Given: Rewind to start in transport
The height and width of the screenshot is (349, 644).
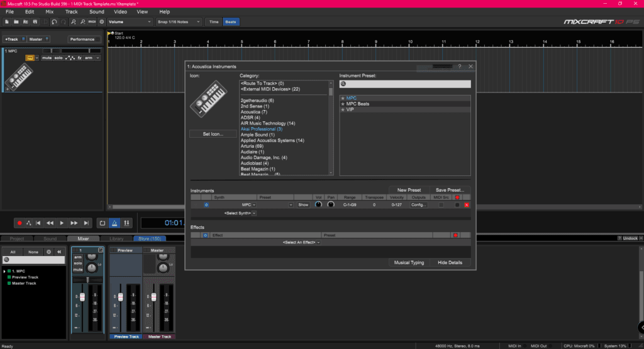Looking at the screenshot, I should pyautogui.click(x=38, y=223).
